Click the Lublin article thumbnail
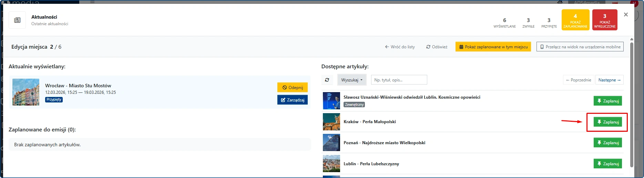The height and width of the screenshot is (178, 644). pos(331,164)
